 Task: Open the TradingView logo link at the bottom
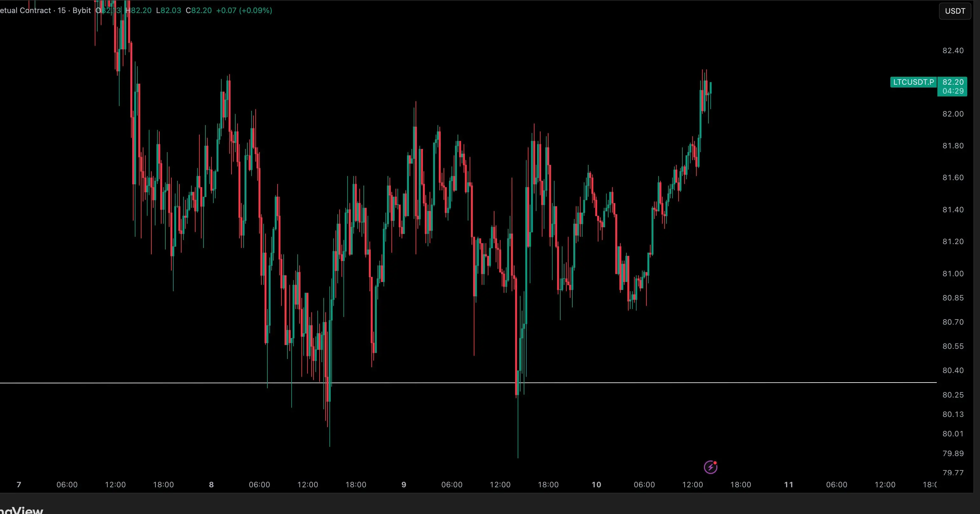21,510
